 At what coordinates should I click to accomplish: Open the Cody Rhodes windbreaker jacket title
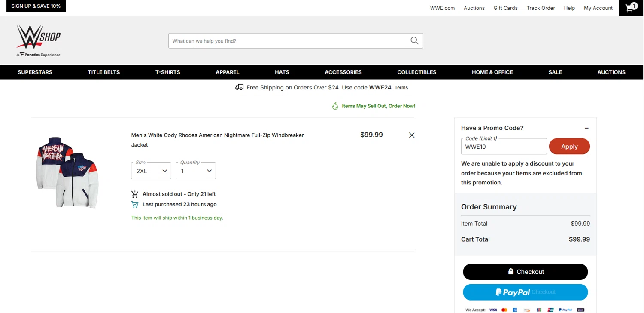pos(217,140)
